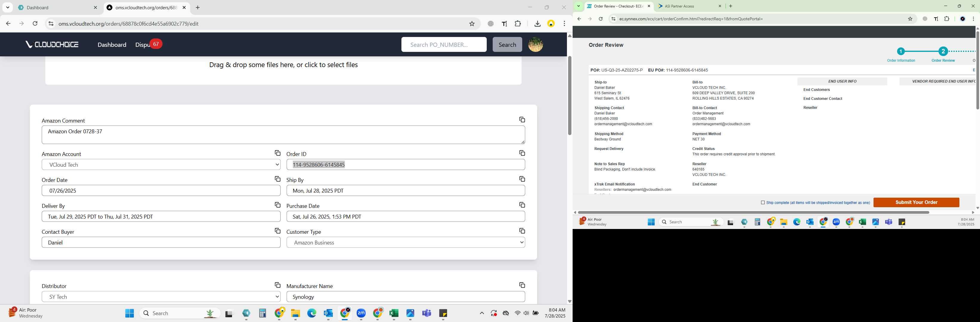Open Extensions puzzle icon in Synnex browser window
Screen dimensions: 980x322
tap(947, 18)
